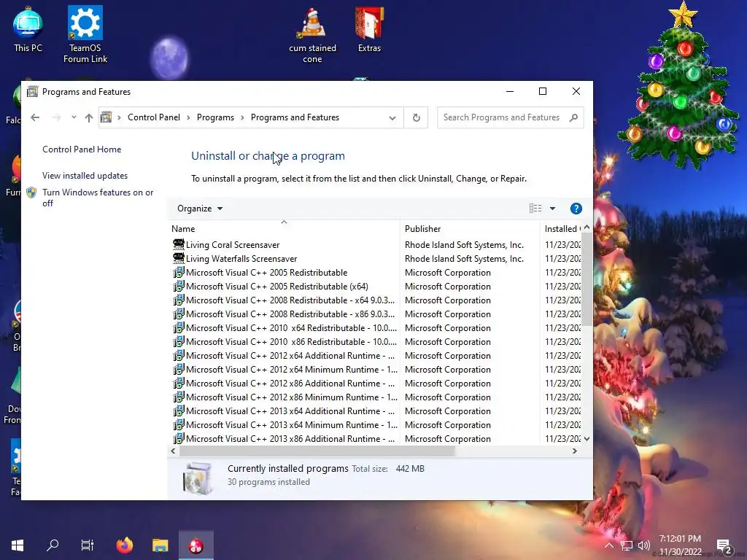Show hidden tray icons chevron
This screenshot has width=747, height=560.
click(x=609, y=545)
